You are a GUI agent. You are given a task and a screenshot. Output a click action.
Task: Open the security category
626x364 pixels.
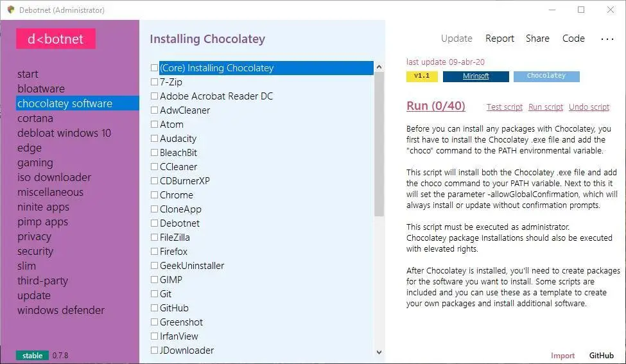35,252
